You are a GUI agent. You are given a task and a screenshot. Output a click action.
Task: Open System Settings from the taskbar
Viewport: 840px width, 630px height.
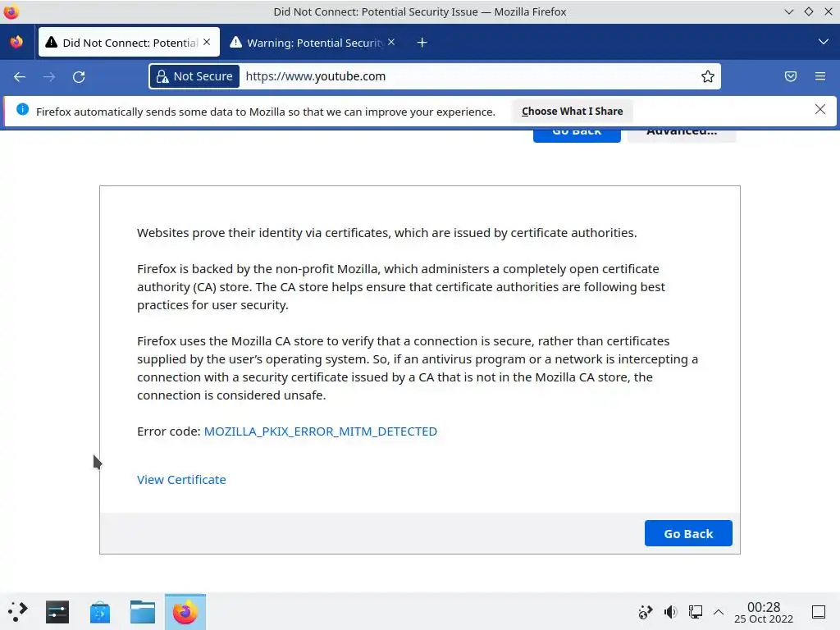(57, 612)
